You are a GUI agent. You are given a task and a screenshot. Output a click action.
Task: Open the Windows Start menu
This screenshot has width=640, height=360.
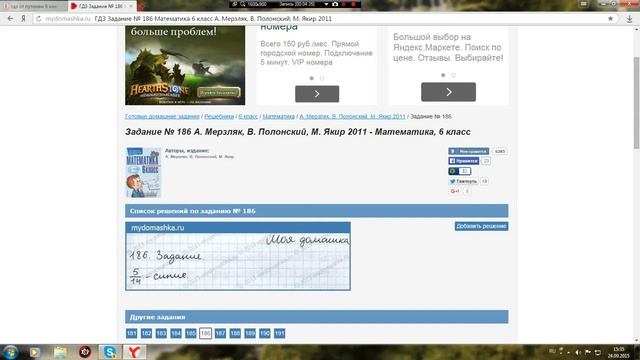point(10,352)
